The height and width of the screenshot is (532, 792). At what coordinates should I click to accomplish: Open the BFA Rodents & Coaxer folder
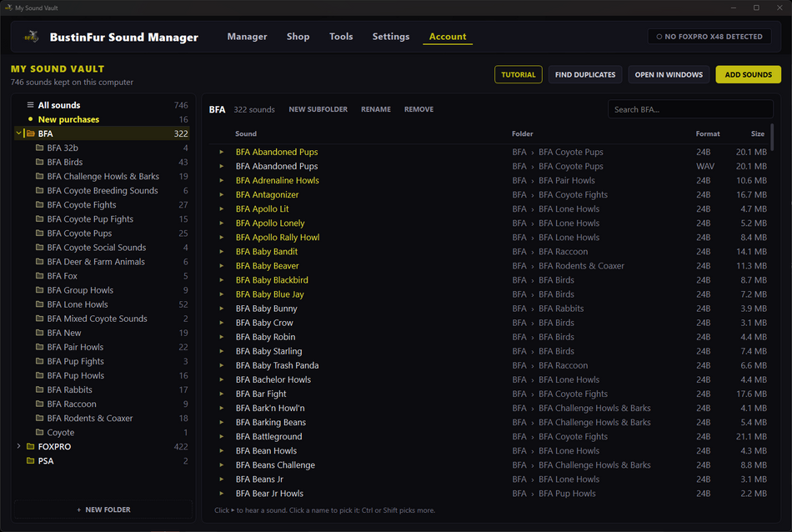pyautogui.click(x=103, y=419)
